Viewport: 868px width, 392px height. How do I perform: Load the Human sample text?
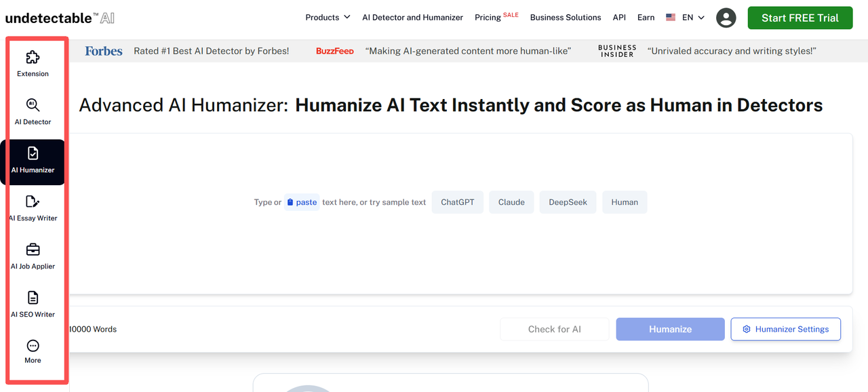click(x=625, y=202)
